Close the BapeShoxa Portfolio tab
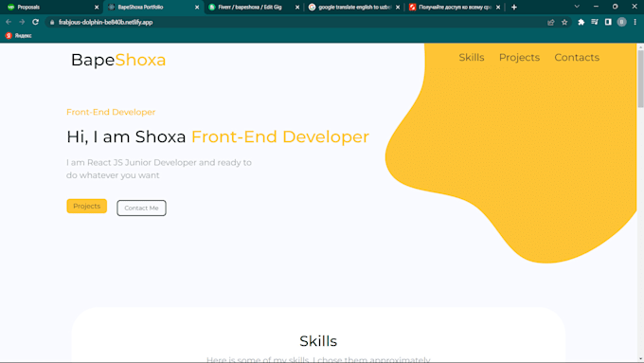This screenshot has width=644, height=363. [197, 7]
